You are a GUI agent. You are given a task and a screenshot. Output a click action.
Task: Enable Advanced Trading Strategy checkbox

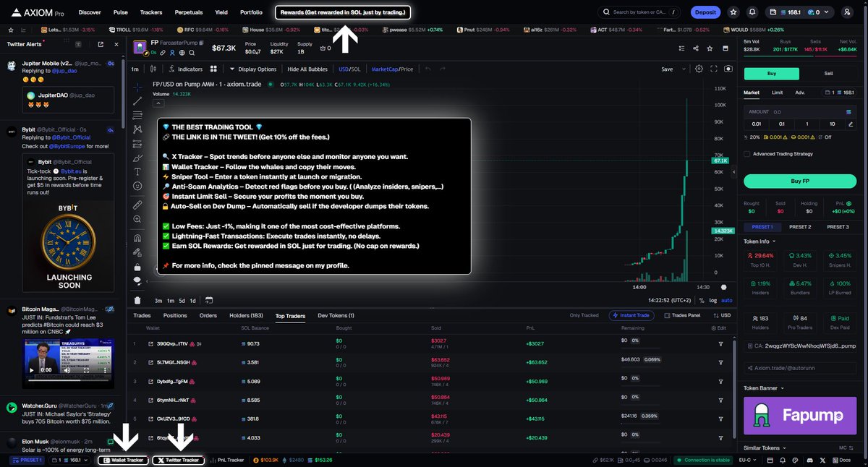(747, 153)
